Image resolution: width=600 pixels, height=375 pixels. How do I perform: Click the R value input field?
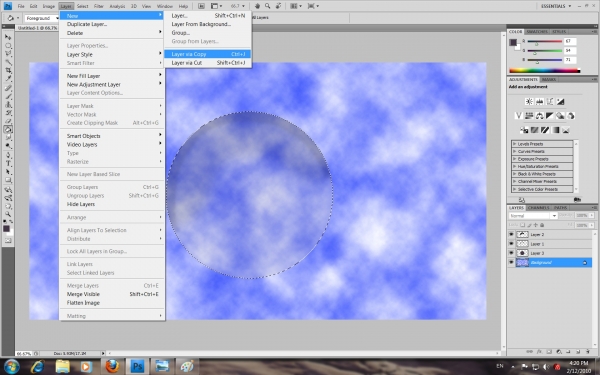coord(570,41)
